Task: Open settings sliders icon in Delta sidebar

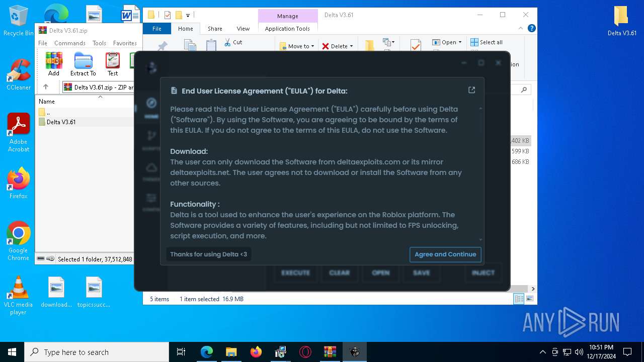Action: 151,198
